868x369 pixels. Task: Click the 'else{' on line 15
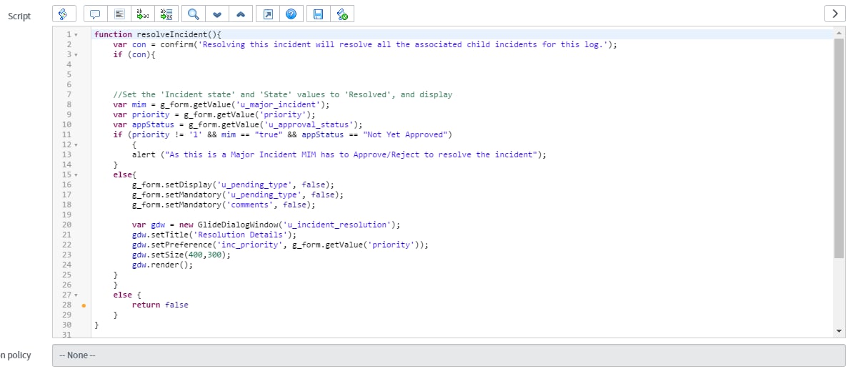(124, 174)
